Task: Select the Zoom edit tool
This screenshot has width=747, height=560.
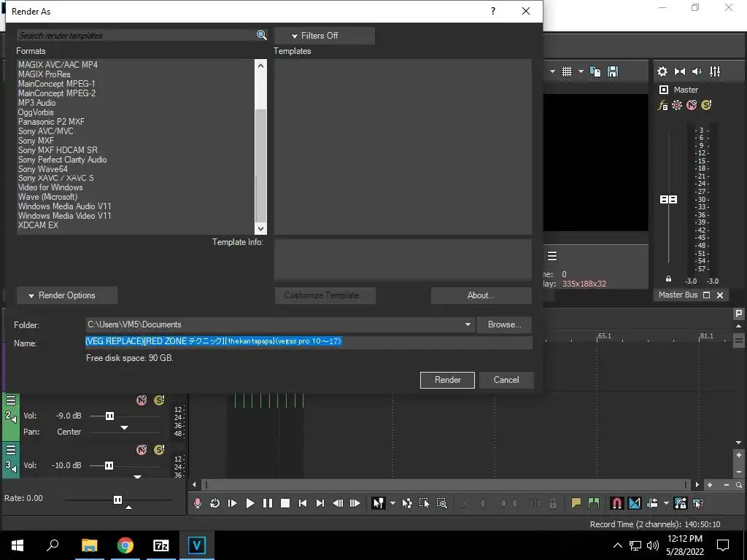Action: [x=441, y=503]
